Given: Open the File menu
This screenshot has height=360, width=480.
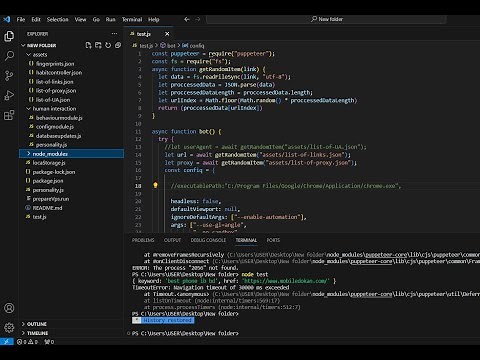Looking at the screenshot, I should [x=21, y=19].
